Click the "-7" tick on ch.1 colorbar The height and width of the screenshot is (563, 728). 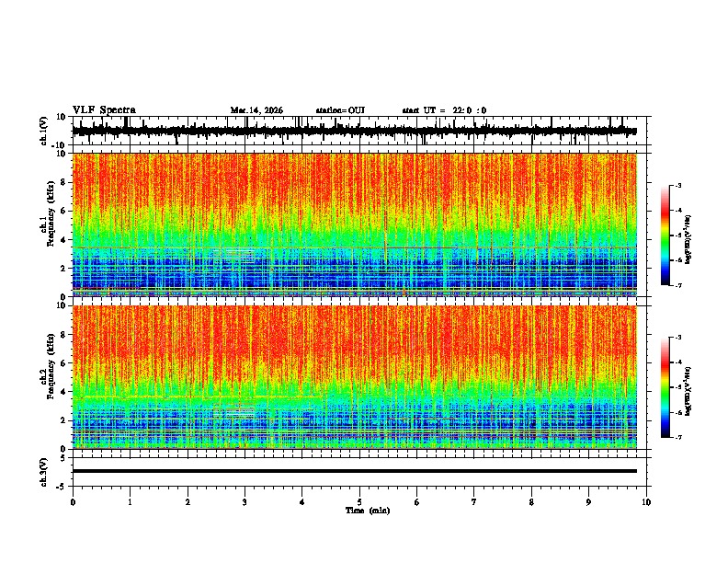point(677,285)
